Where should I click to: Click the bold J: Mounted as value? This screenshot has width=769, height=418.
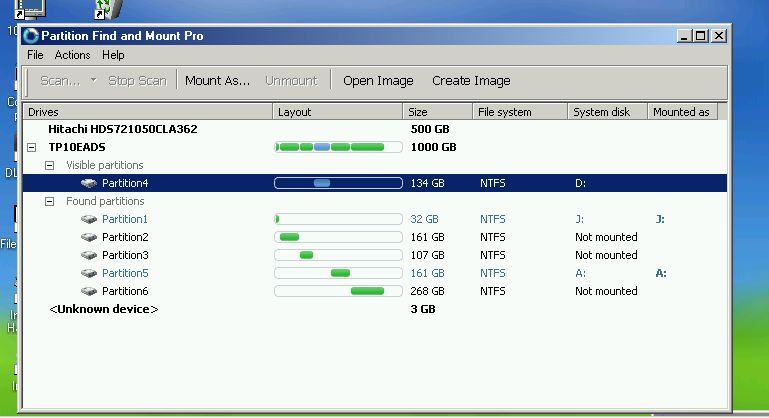(x=660, y=219)
